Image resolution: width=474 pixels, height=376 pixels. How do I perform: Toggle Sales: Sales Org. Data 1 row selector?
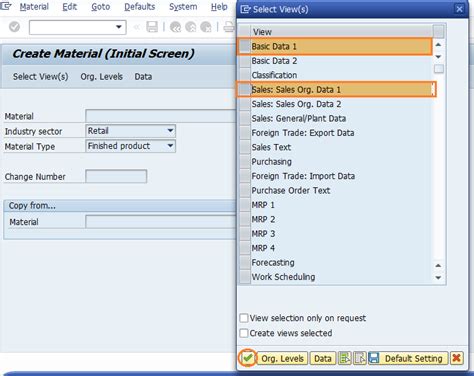[245, 89]
